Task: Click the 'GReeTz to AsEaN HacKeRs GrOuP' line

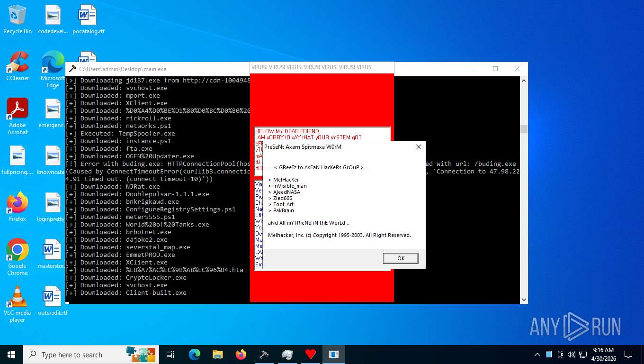Action: tap(319, 167)
